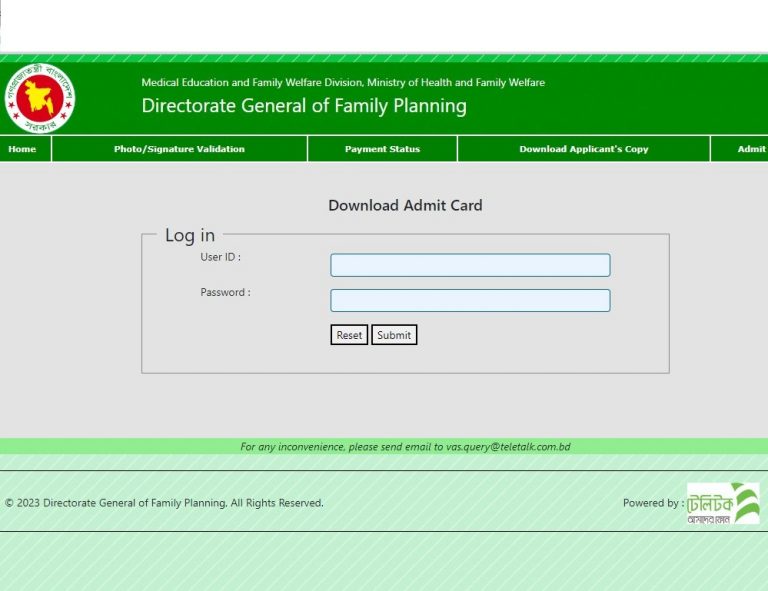Click the vas.query@teletalk.com.bd email text
The height and width of the screenshot is (591, 768).
click(508, 447)
